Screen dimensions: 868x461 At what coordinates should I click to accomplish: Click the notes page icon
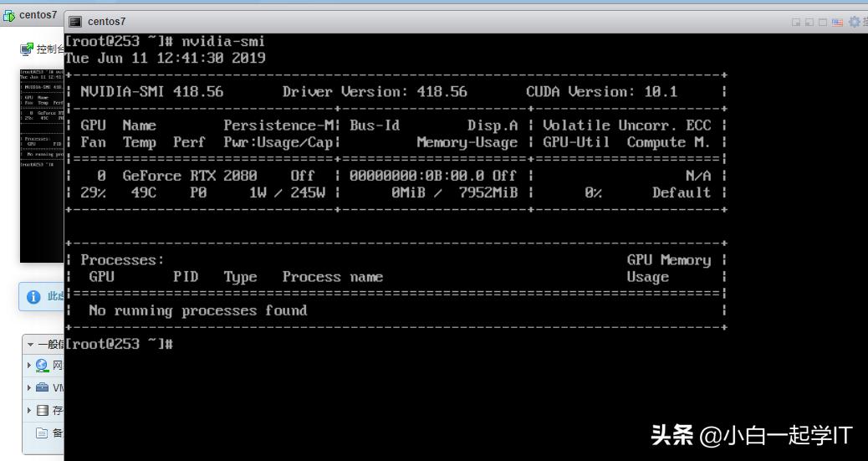click(42, 433)
